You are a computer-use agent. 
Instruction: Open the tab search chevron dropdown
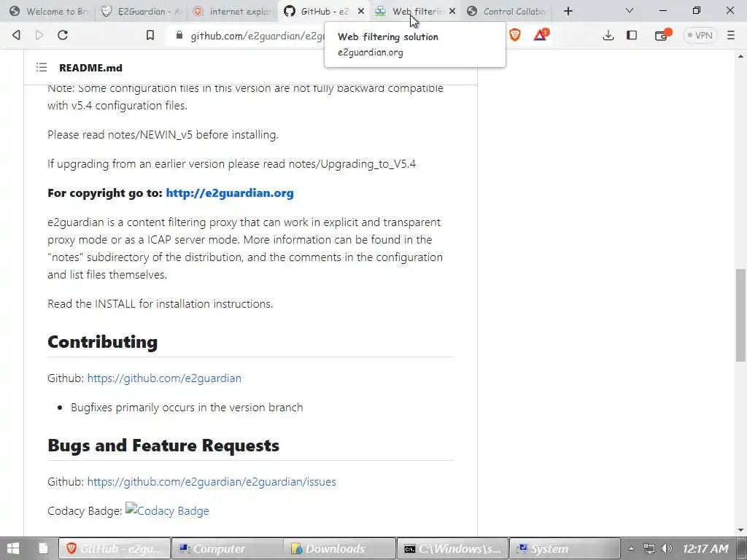point(630,10)
